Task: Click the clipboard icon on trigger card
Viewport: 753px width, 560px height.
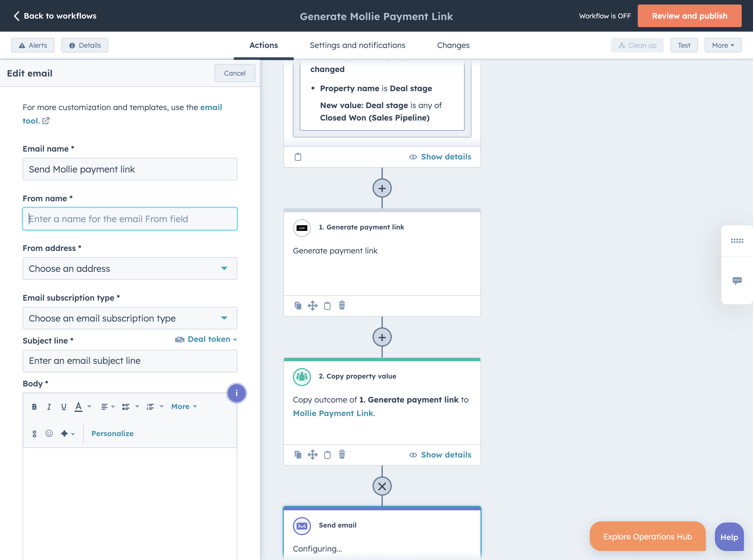Action: coord(298,157)
